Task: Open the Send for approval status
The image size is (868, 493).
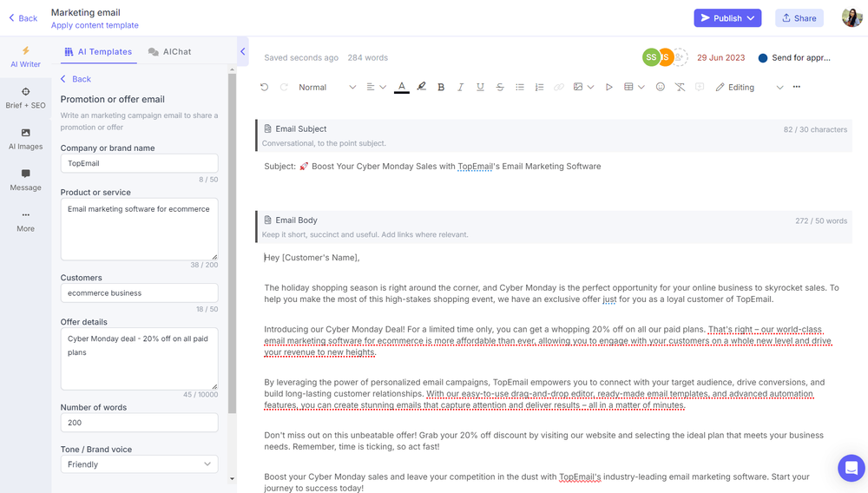Action: tap(794, 57)
